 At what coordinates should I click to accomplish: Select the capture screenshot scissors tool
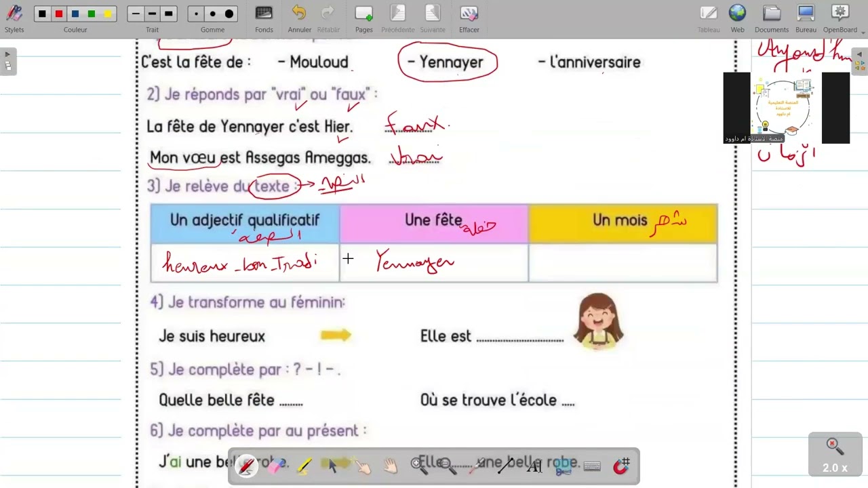(563, 466)
